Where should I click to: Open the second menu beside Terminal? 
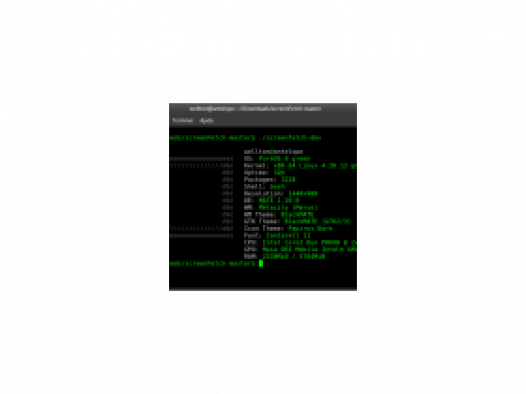pyautogui.click(x=206, y=120)
